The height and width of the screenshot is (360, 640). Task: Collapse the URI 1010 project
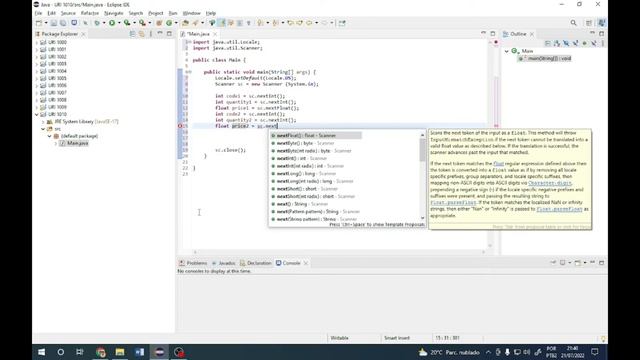[x=37, y=115]
